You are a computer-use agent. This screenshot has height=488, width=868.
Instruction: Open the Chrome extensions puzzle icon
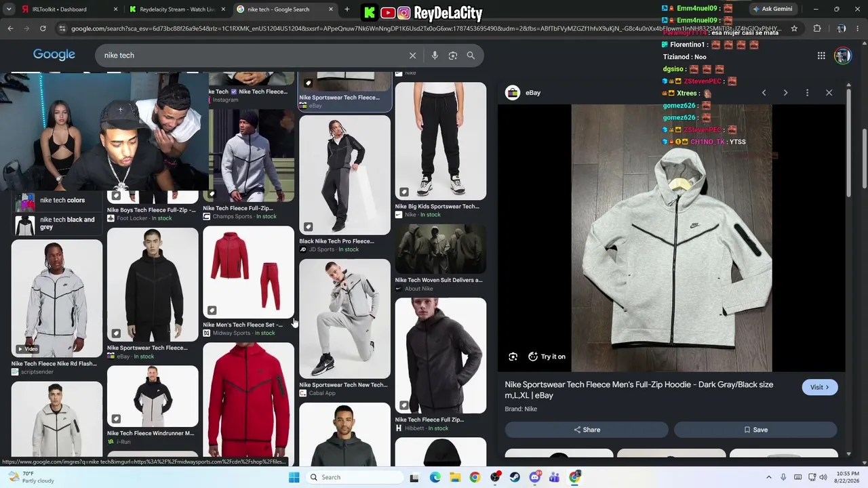pyautogui.click(x=816, y=28)
